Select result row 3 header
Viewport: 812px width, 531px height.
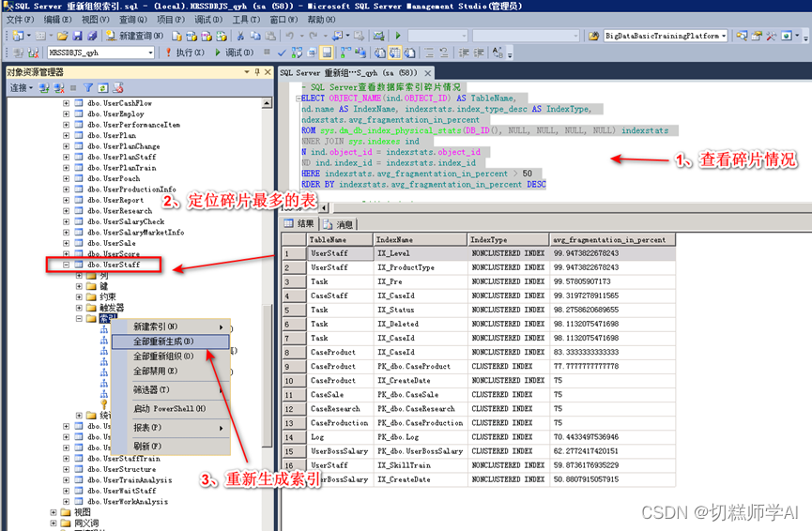pos(294,281)
